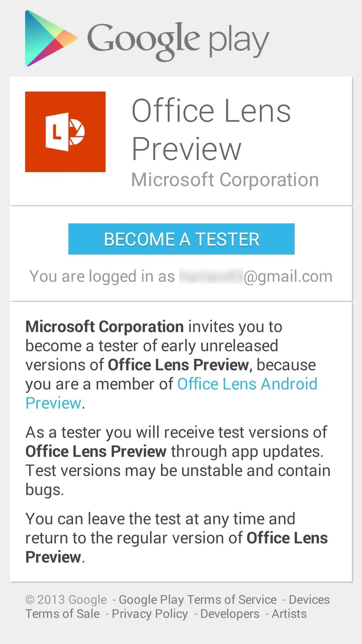The width and height of the screenshot is (362, 644).
Task: Click the camera aperture symbol inside app icon
Action: click(x=77, y=132)
